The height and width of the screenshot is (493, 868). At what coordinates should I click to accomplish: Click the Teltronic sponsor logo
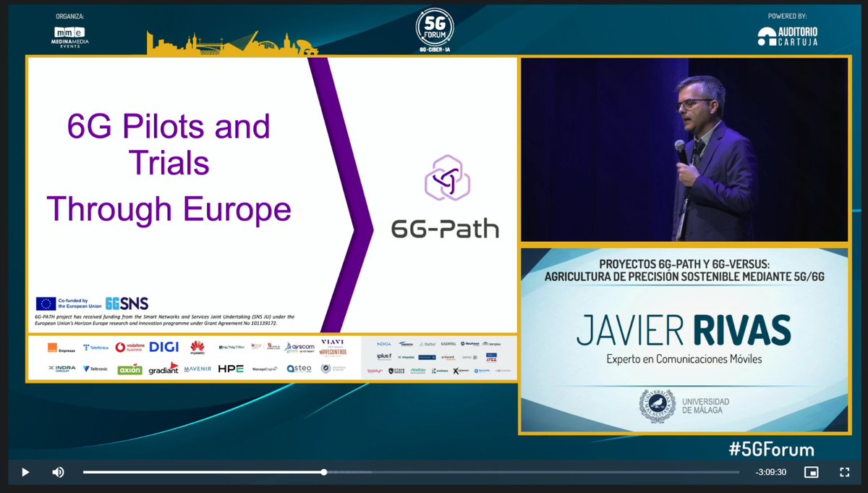(x=95, y=368)
